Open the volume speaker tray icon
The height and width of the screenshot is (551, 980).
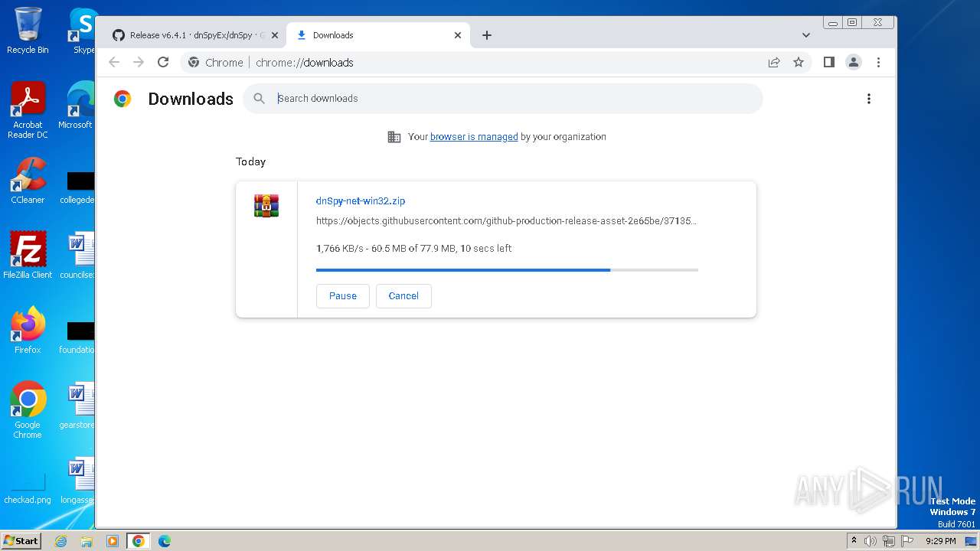871,541
